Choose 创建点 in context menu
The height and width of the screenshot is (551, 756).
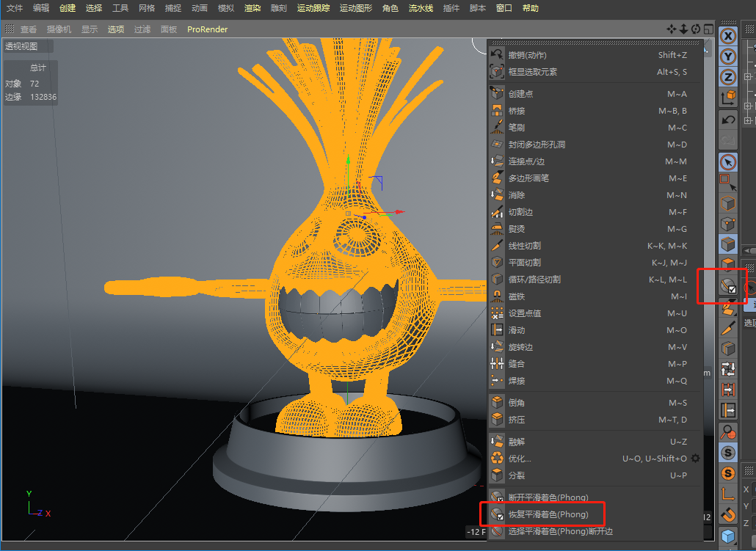pos(595,93)
